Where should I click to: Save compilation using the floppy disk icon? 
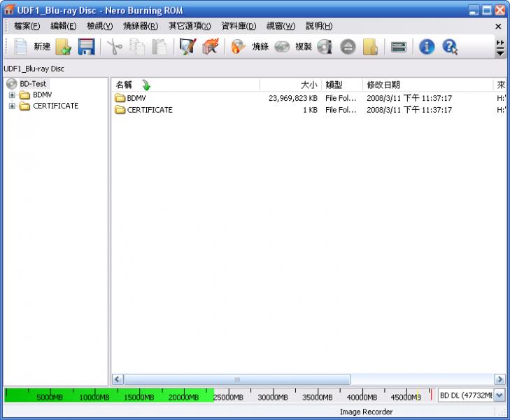(85, 47)
